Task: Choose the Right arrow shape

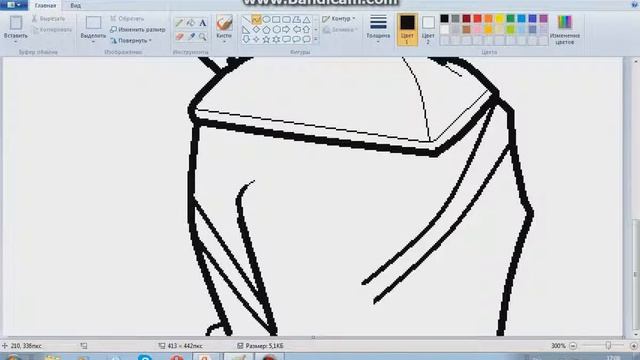Action: coord(287,29)
